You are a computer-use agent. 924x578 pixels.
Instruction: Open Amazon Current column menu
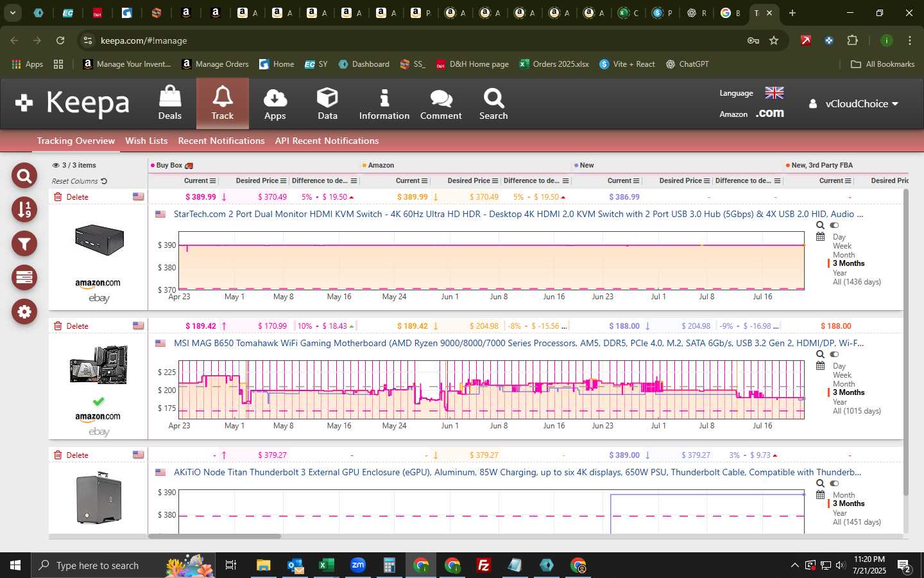425,181
